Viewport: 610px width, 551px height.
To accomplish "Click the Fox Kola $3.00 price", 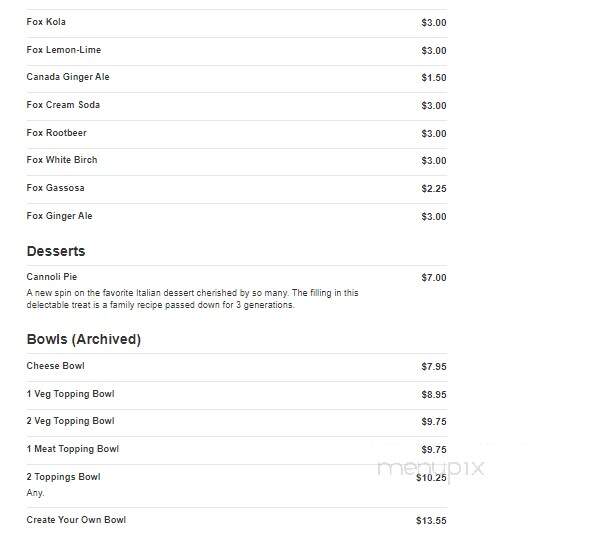I will (434, 23).
